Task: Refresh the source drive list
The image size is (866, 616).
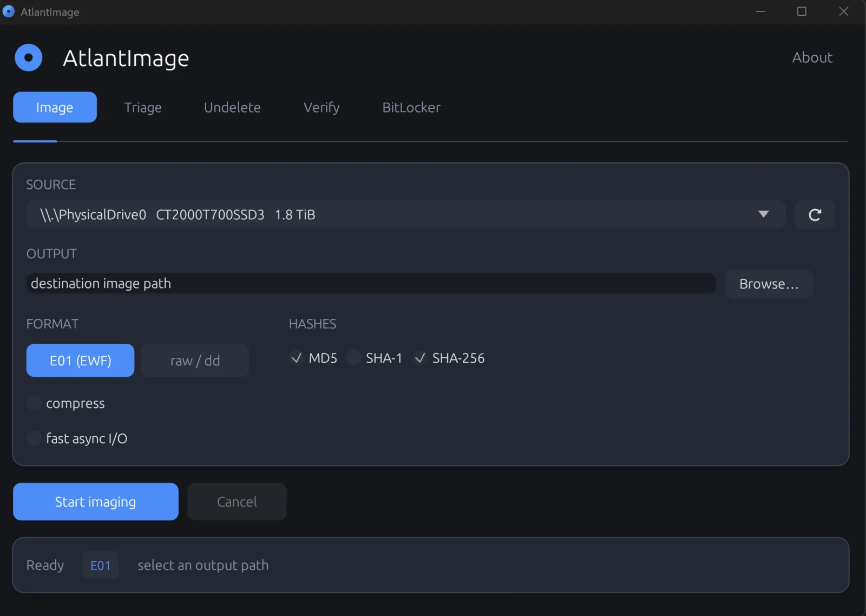Action: pos(815,215)
